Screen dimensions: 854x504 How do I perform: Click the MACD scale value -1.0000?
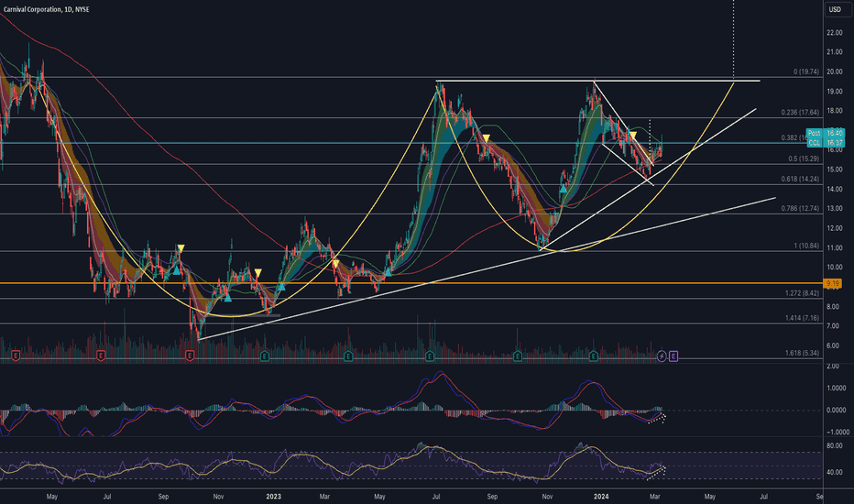838,433
